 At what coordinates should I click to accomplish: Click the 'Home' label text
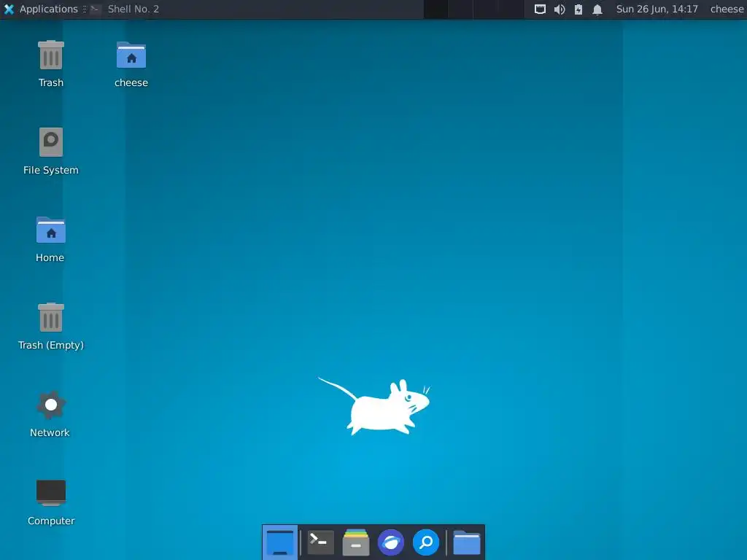[x=50, y=257]
